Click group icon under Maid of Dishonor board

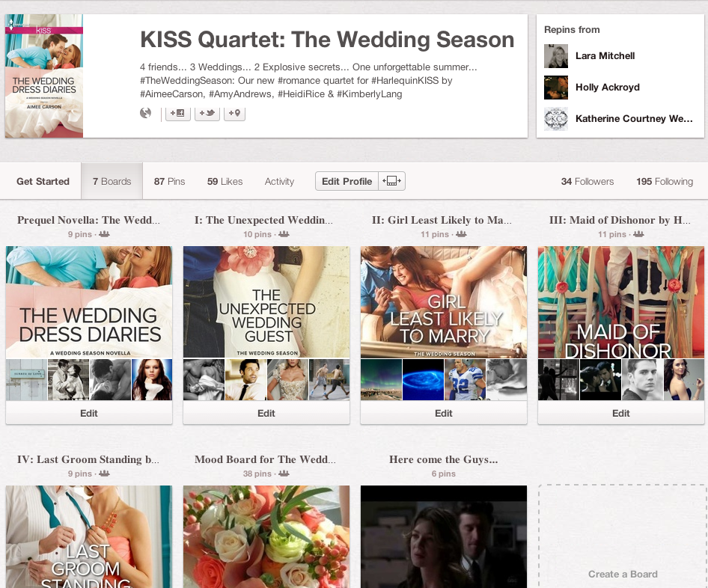[638, 234]
